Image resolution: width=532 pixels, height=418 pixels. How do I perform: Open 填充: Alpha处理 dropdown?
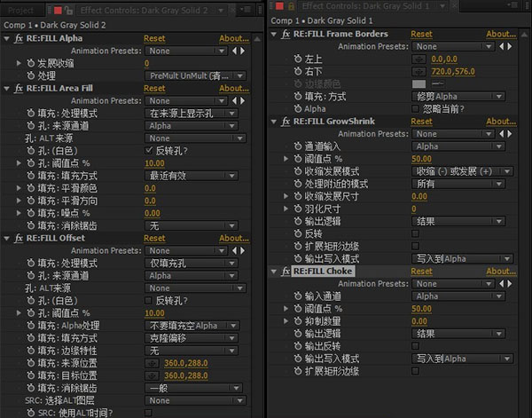pos(192,326)
